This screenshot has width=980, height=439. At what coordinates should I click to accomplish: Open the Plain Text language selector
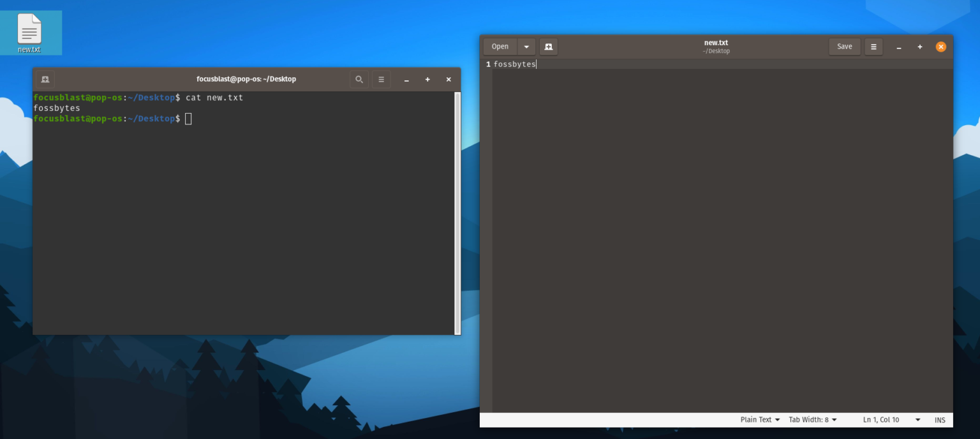pyautogui.click(x=759, y=419)
